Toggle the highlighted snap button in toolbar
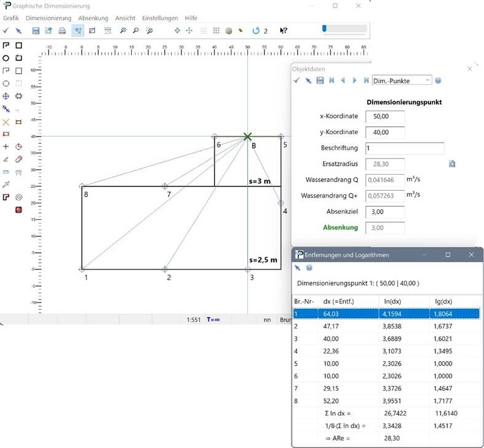The image size is (484, 448). click(78, 30)
